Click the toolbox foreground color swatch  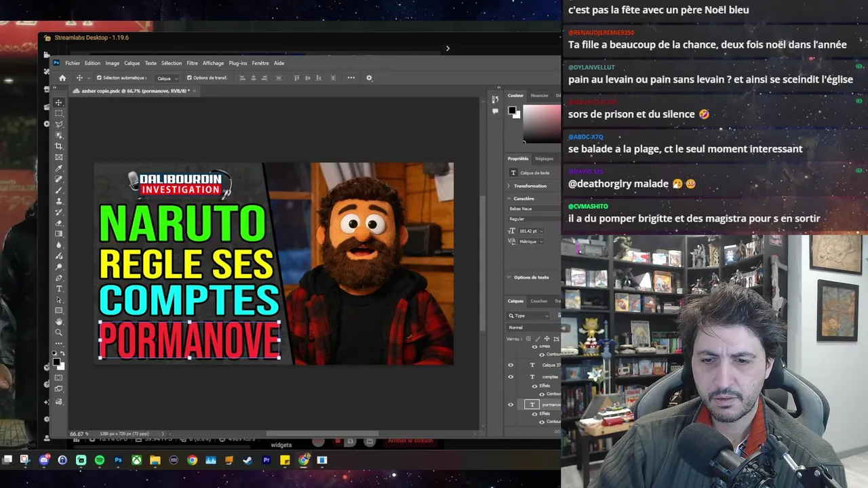(57, 362)
